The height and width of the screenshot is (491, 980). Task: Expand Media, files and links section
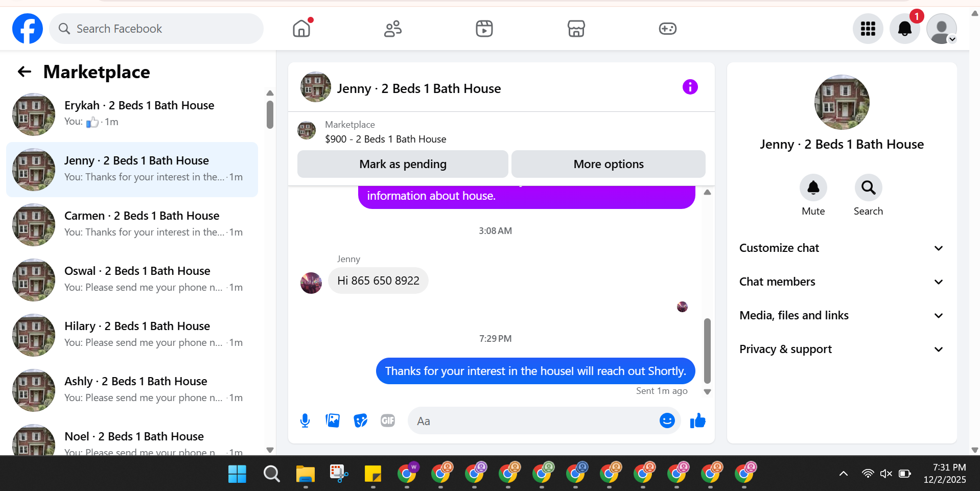842,315
